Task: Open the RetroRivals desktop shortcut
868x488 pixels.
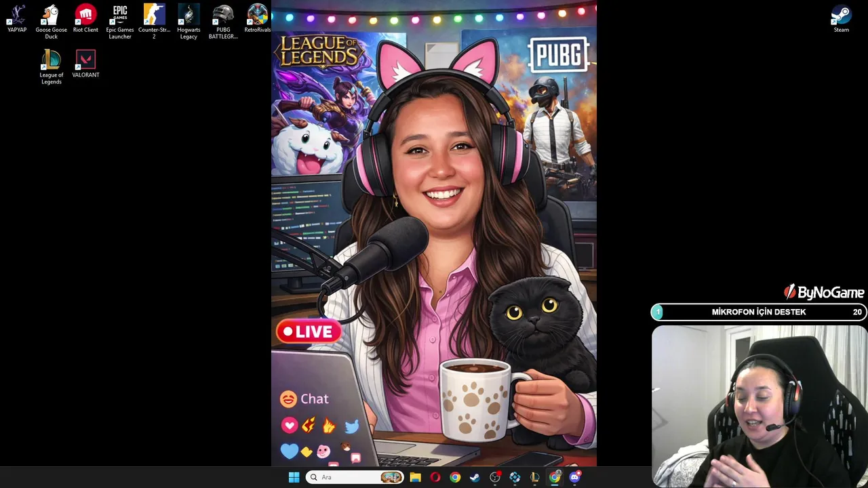Action: tap(257, 18)
